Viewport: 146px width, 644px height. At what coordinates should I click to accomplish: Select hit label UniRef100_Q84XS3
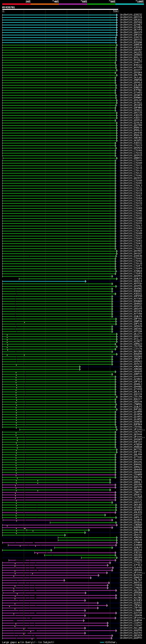131,535
